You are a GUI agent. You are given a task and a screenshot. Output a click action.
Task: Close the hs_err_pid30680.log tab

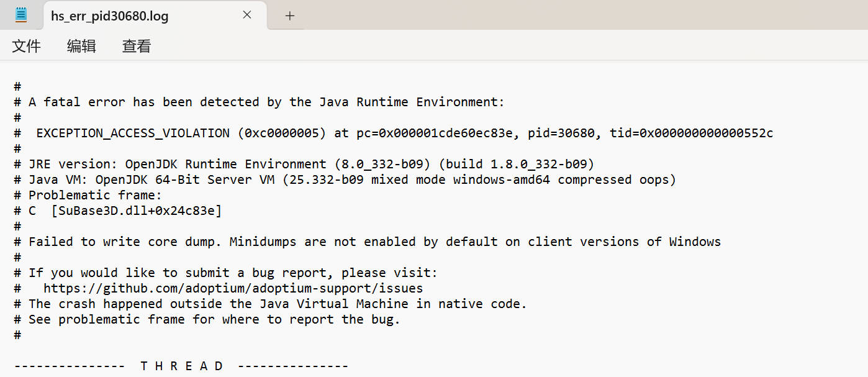(x=247, y=16)
